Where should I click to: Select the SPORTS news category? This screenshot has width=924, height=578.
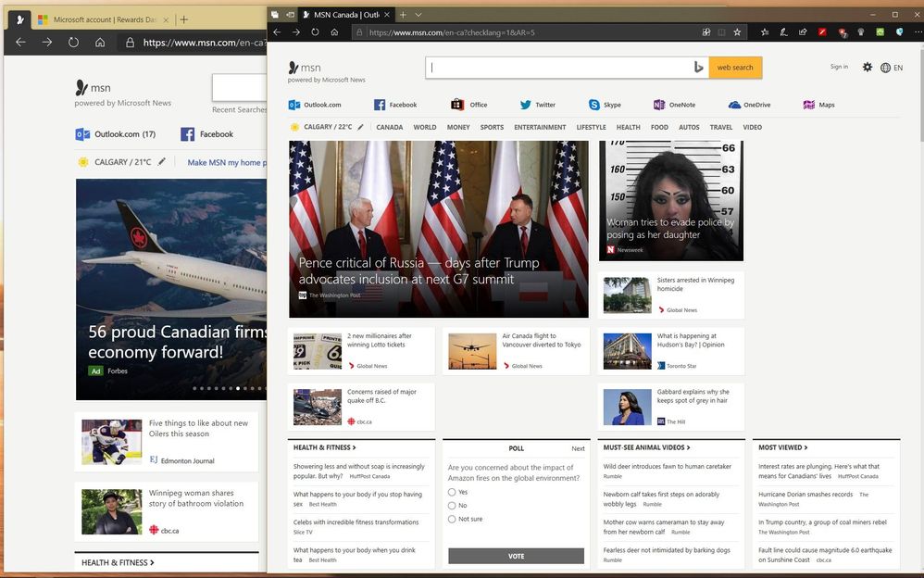click(492, 128)
